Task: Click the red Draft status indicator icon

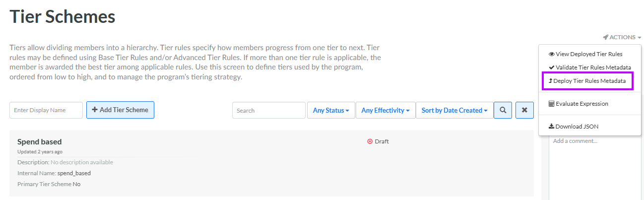Action: click(x=370, y=141)
